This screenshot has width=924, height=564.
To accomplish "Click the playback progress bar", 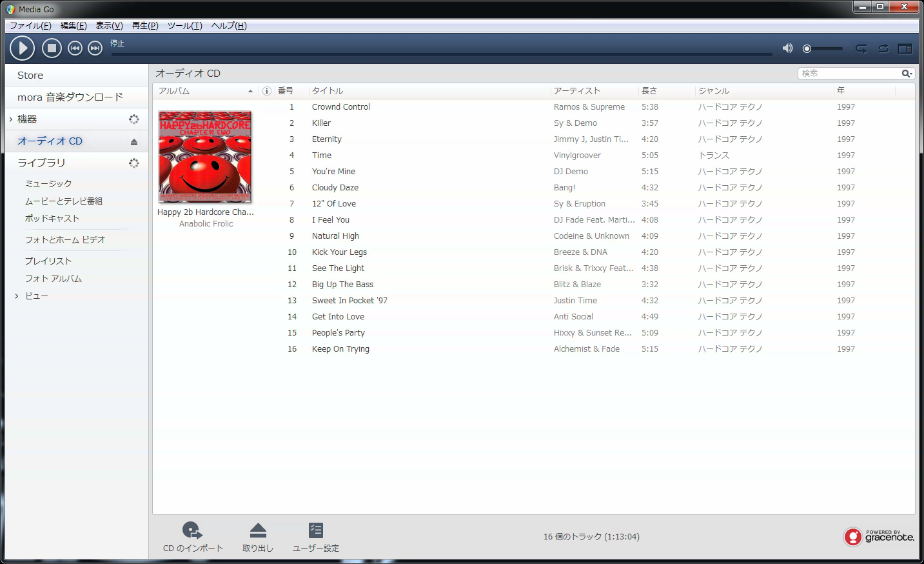I will click(x=442, y=54).
